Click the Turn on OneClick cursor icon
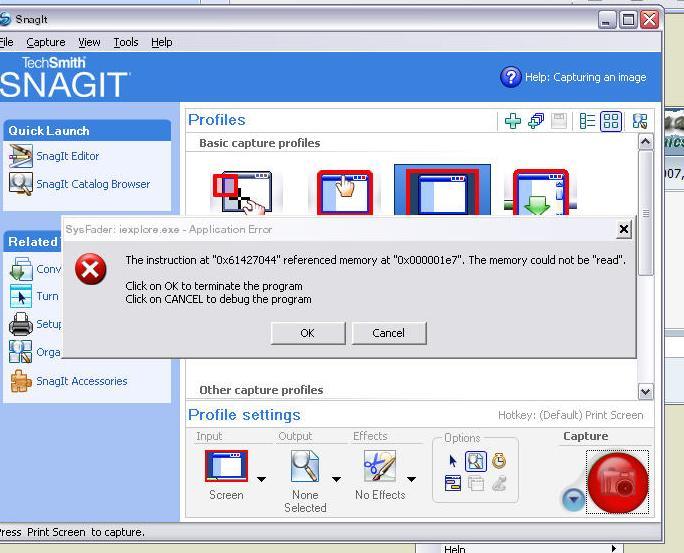Image resolution: width=684 pixels, height=553 pixels. tap(21, 296)
